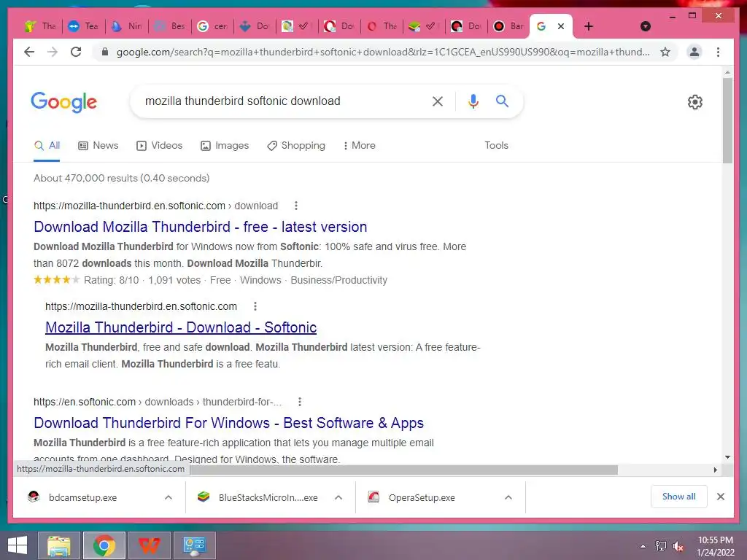Switch to Shopping results
The width and height of the screenshot is (747, 560).
pyautogui.click(x=296, y=146)
